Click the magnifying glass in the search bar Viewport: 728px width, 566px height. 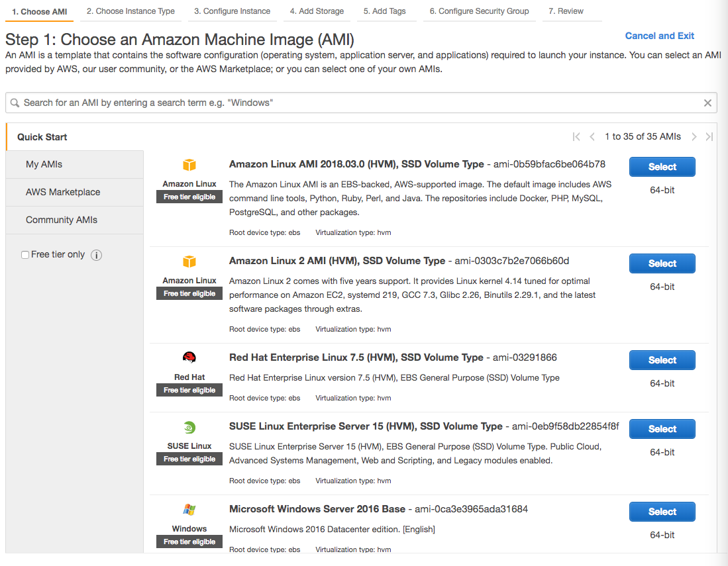pyautogui.click(x=15, y=103)
